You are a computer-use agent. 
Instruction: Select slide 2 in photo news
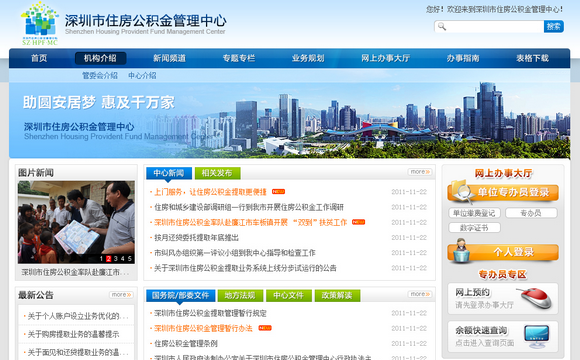[x=108, y=259]
